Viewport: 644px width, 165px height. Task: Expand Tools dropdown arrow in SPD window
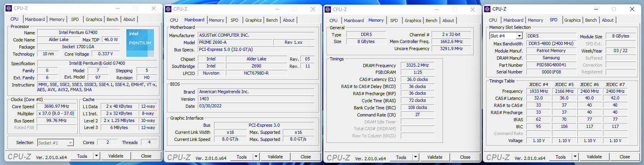point(575,157)
